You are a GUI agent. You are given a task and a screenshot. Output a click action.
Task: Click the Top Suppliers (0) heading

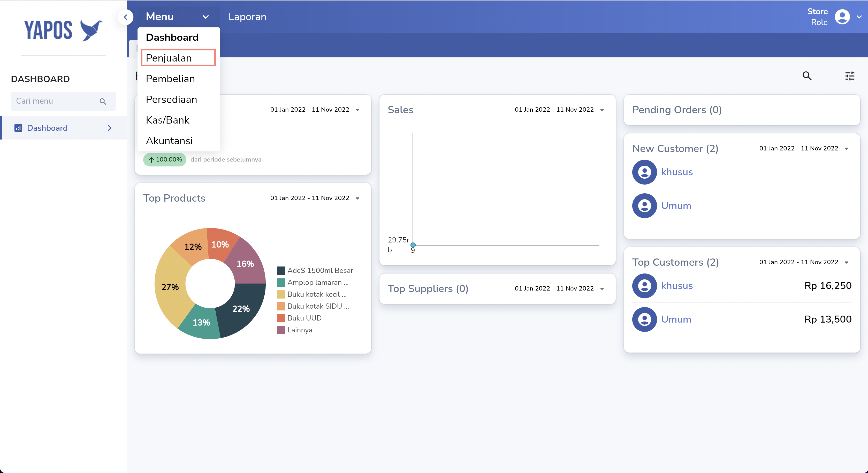pos(428,288)
